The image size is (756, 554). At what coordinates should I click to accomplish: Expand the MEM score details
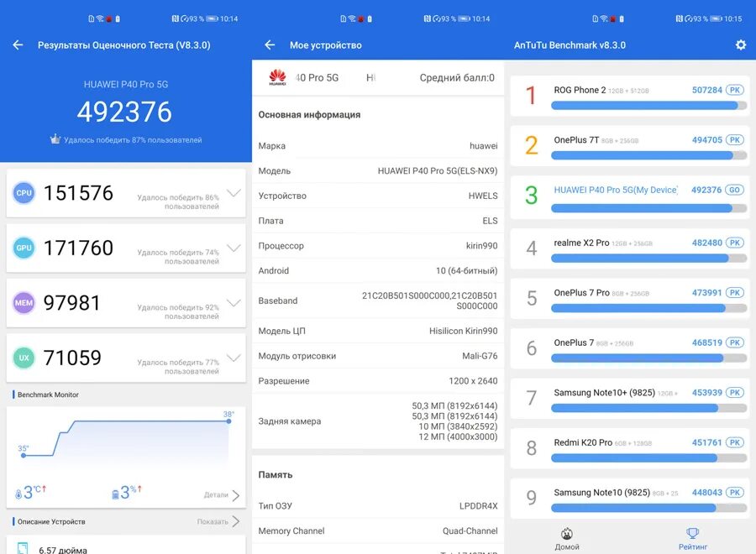pos(234,303)
